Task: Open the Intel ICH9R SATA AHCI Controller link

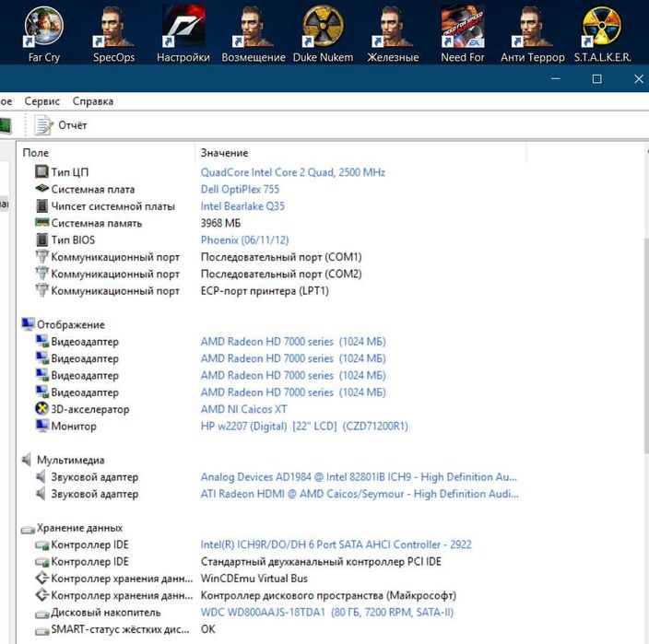Action: tap(336, 544)
